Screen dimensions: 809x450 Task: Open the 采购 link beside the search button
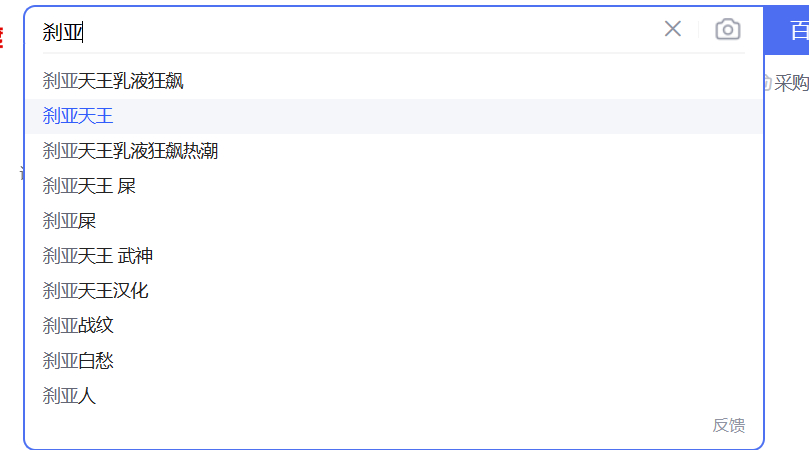(x=791, y=83)
